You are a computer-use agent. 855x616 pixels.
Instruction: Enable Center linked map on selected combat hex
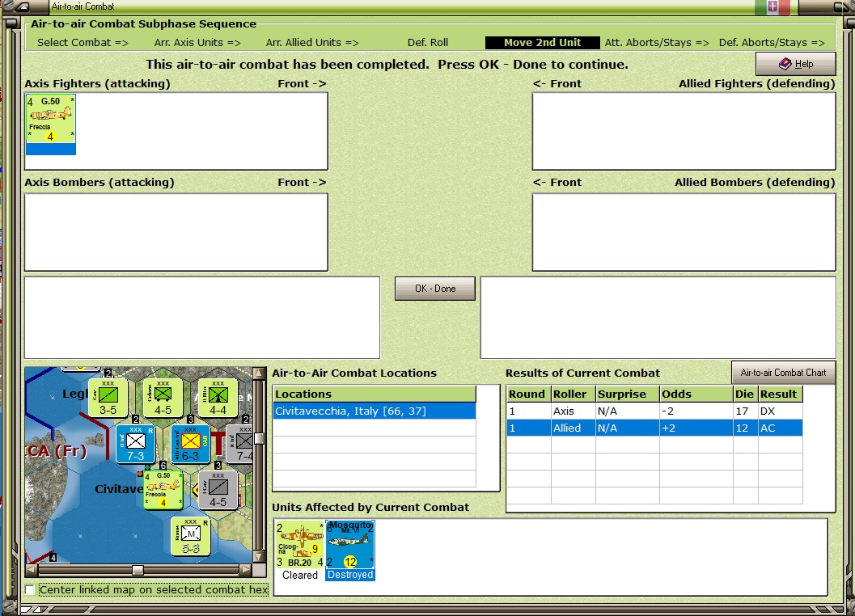point(30,589)
